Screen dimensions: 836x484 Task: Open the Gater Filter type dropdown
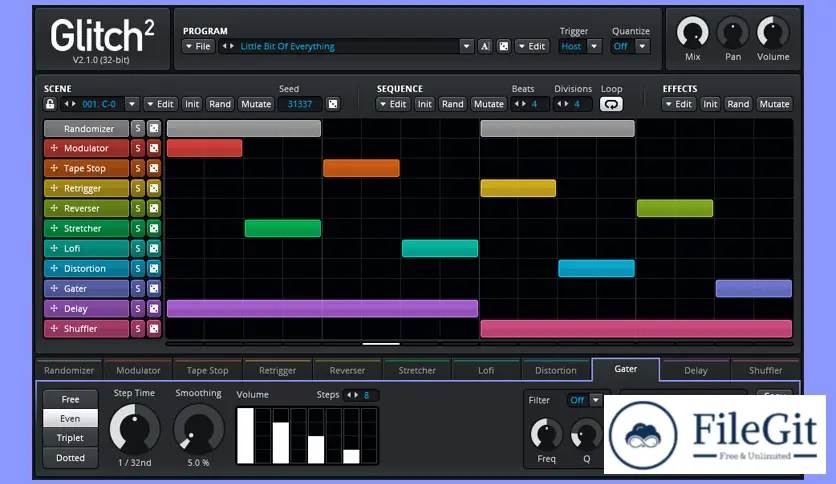point(596,400)
